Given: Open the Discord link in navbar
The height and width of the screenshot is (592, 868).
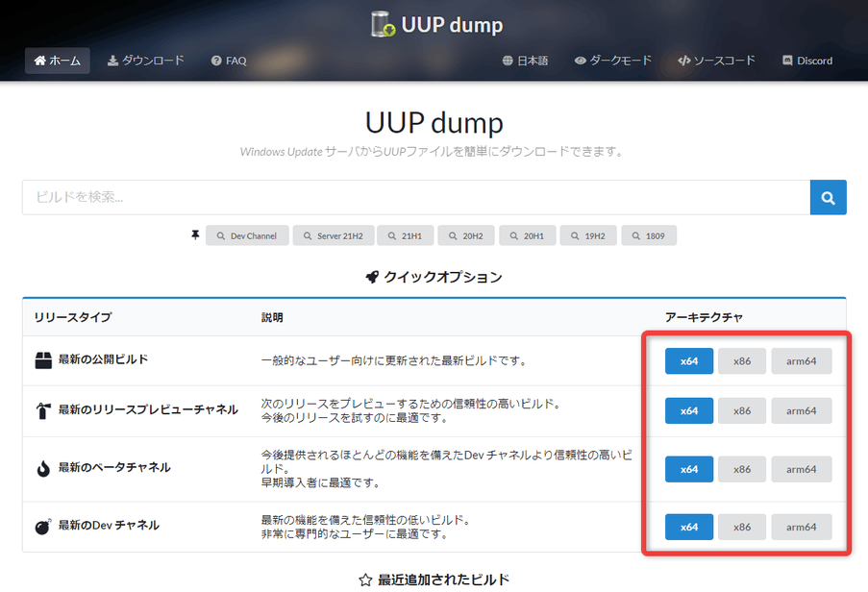Looking at the screenshot, I should coord(807,61).
